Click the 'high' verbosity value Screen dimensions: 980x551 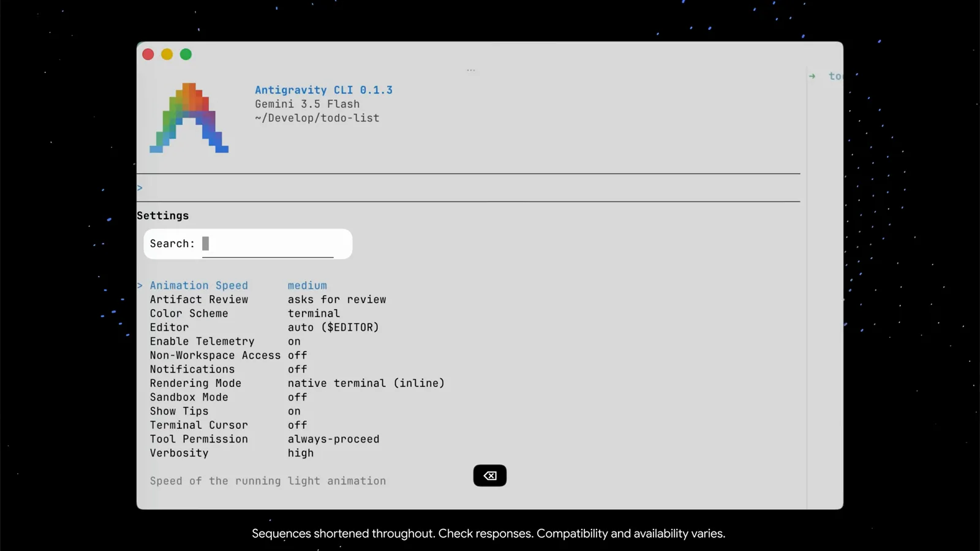[x=301, y=454]
